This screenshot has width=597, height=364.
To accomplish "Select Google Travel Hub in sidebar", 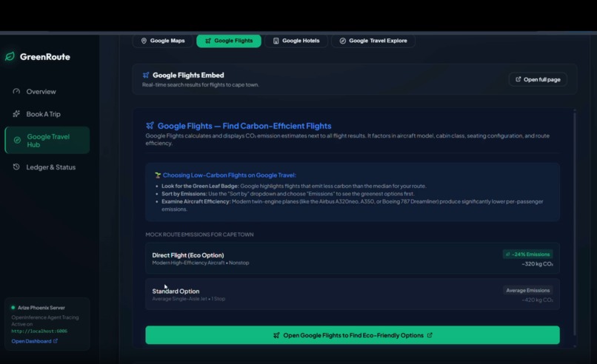I will click(x=47, y=140).
